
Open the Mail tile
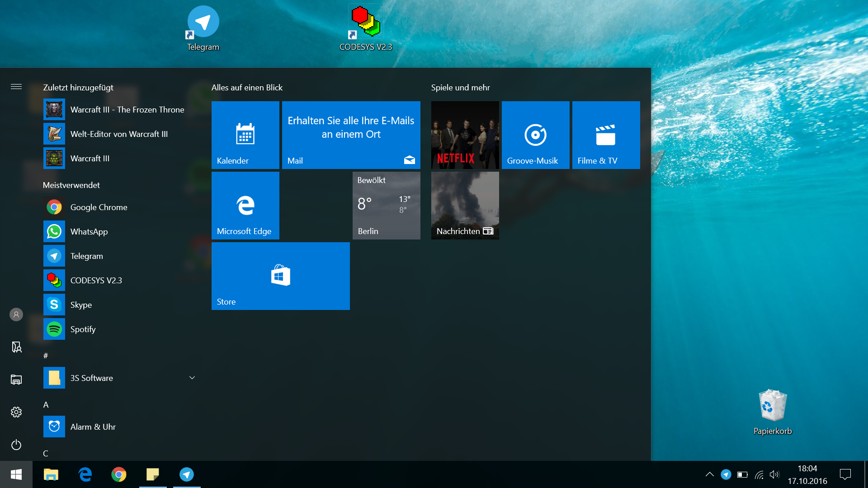(351, 135)
